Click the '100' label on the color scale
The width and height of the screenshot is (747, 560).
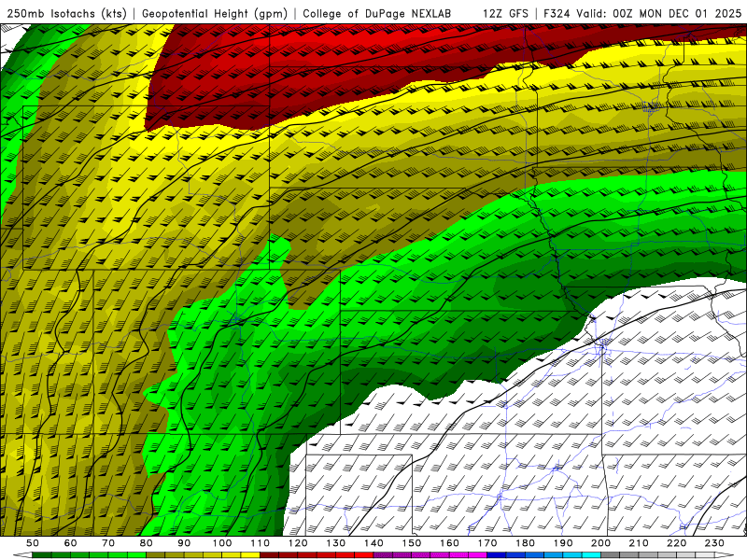click(221, 543)
